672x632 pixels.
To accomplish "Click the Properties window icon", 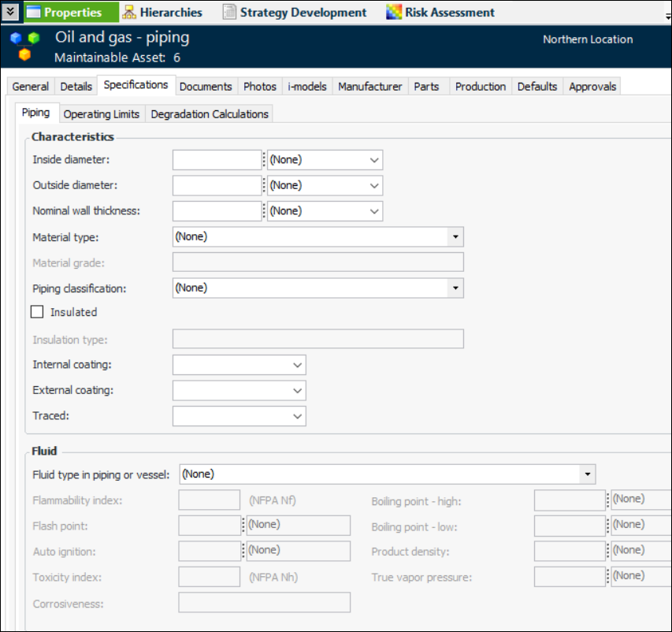I will point(33,12).
